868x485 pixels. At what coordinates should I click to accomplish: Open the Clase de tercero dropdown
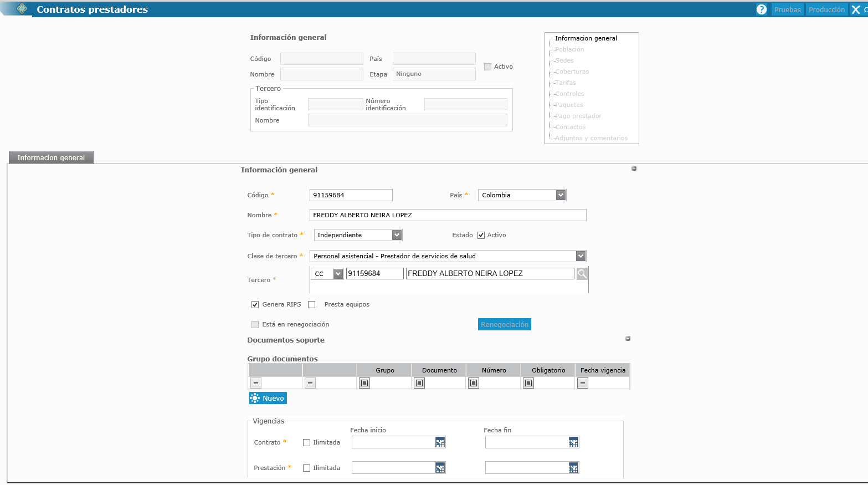point(580,256)
